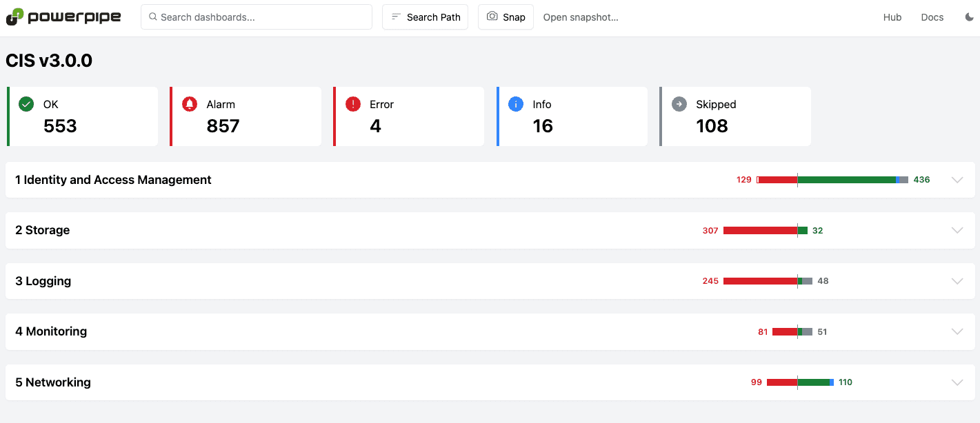This screenshot has height=423, width=980.
Task: Click alarm count 307 in Storage row
Action: pyautogui.click(x=710, y=231)
